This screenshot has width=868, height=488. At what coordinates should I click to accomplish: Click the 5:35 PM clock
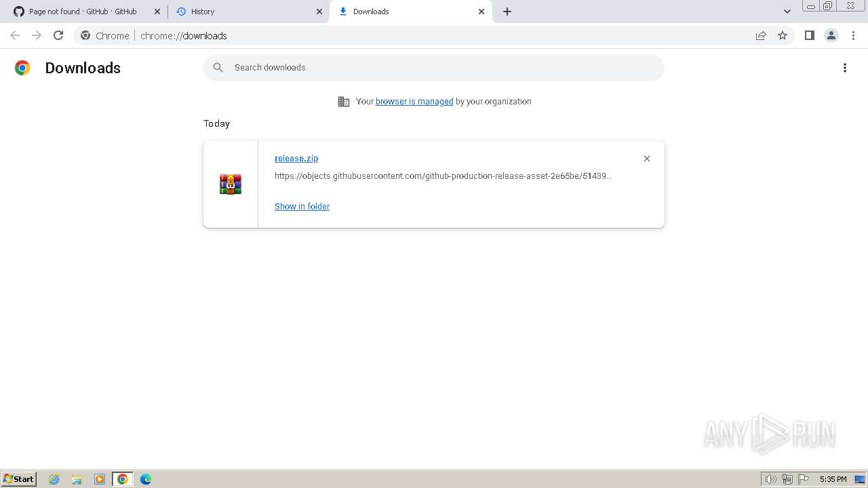pyautogui.click(x=833, y=479)
